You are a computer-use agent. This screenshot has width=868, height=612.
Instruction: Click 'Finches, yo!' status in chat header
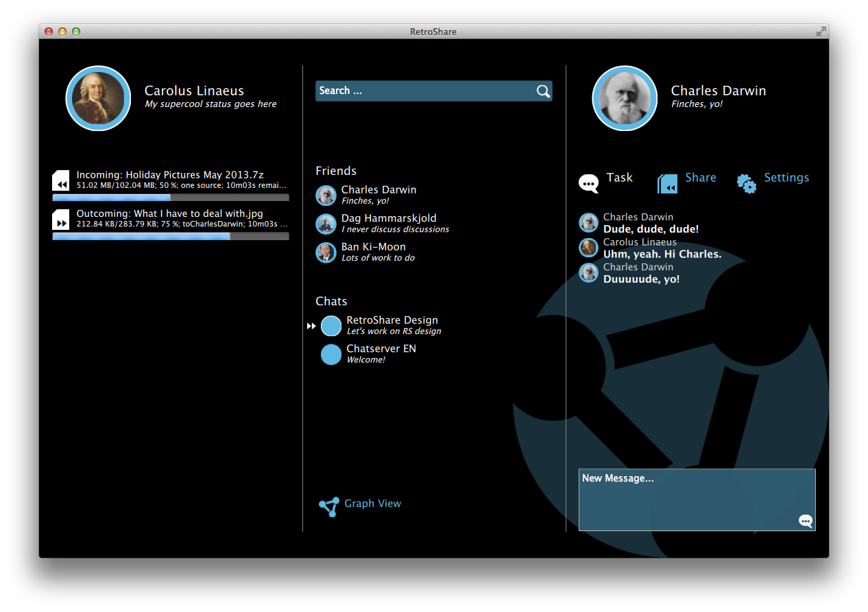[697, 104]
